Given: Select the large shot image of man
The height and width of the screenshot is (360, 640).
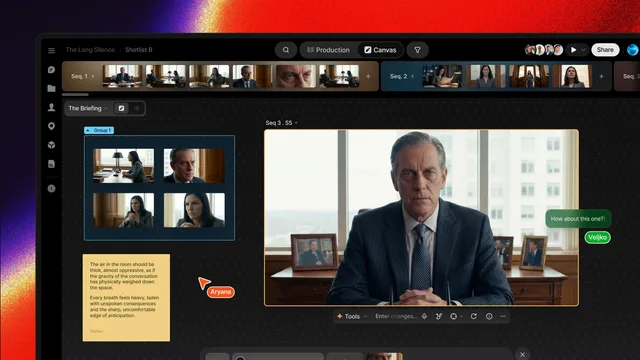Looking at the screenshot, I should pos(421,218).
